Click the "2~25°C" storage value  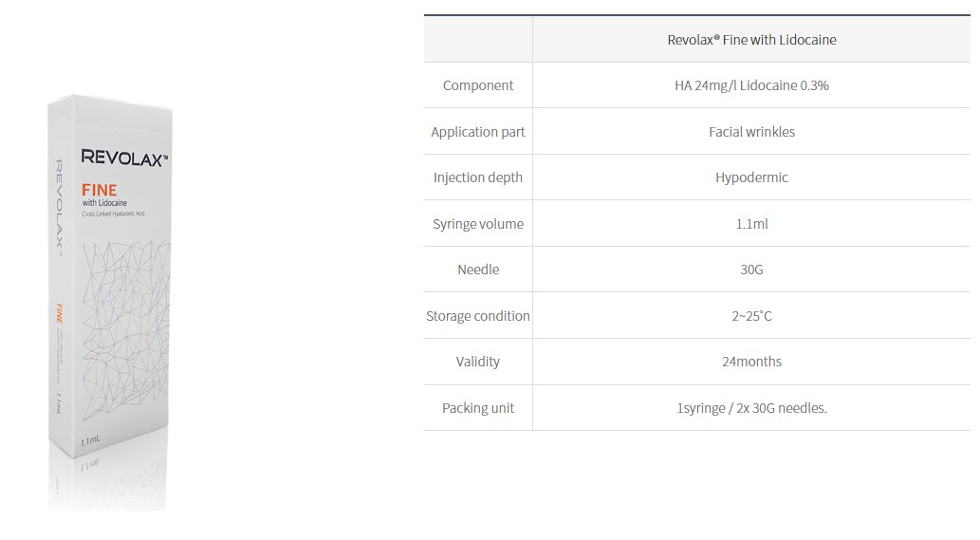point(751,316)
